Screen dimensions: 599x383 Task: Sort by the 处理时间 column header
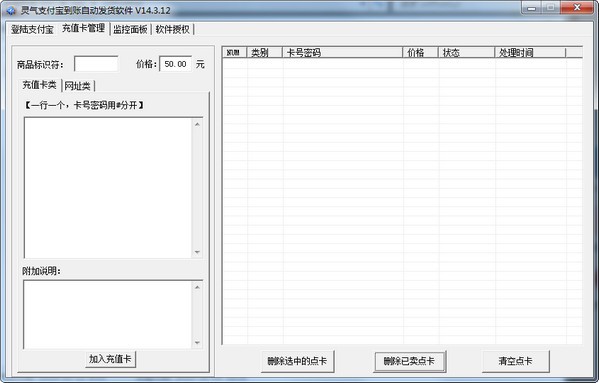tap(530, 52)
